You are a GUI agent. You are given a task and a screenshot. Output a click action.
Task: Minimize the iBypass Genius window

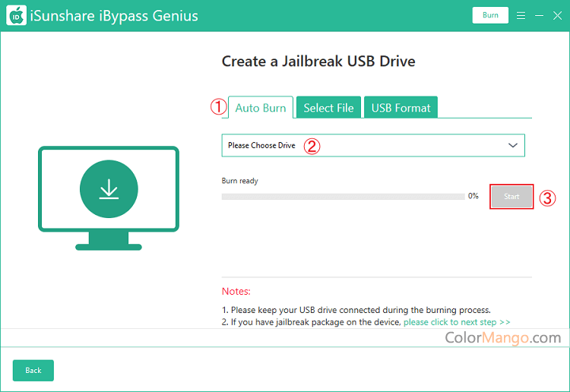[x=540, y=16]
